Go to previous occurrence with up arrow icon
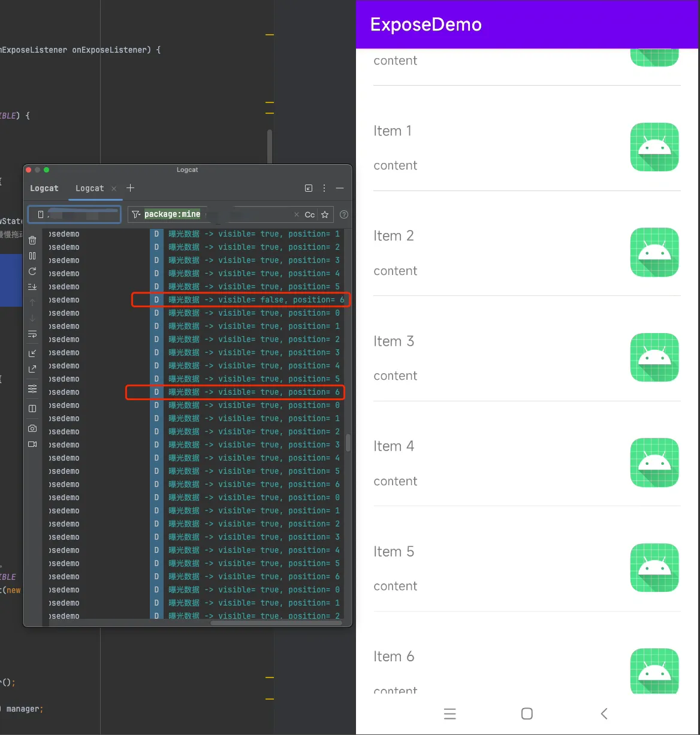 pos(32,303)
